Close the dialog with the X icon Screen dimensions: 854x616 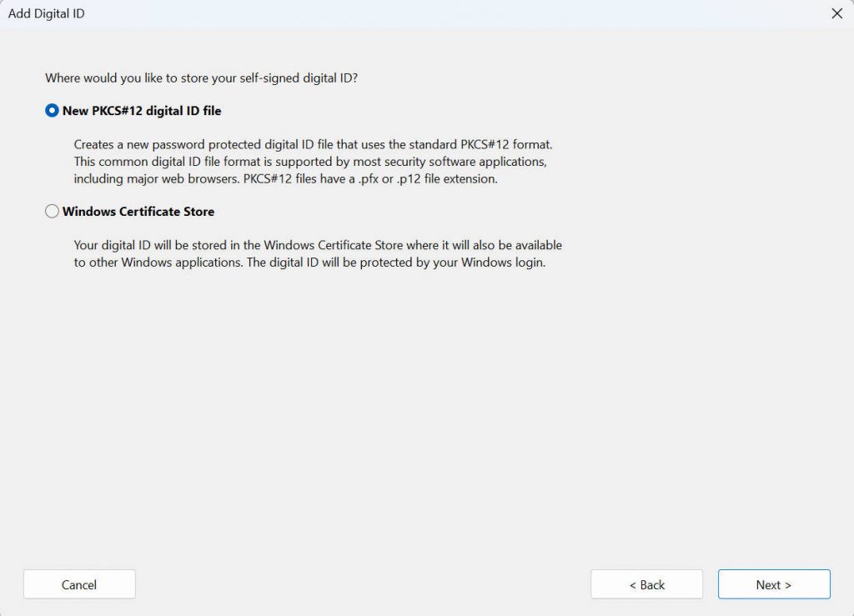coord(837,13)
